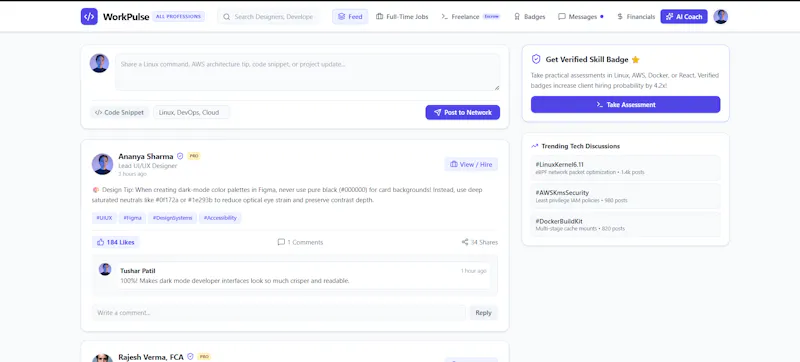Click Post to Network button
The image size is (800, 362).
[463, 113]
